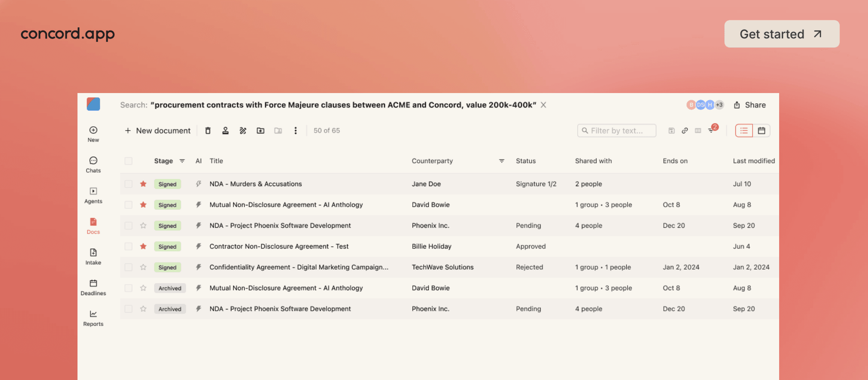Select Docs in the sidebar
868x380 pixels.
point(93,226)
